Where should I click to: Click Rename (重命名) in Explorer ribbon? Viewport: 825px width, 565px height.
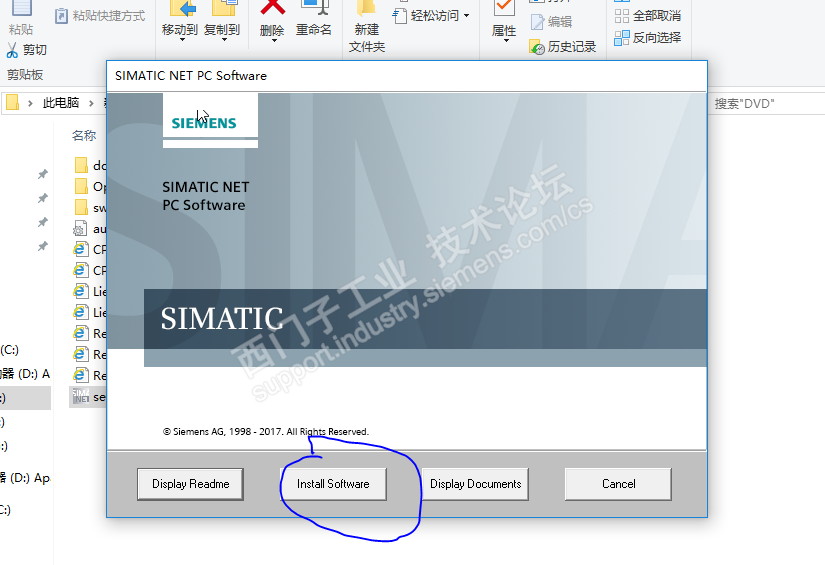click(x=314, y=18)
